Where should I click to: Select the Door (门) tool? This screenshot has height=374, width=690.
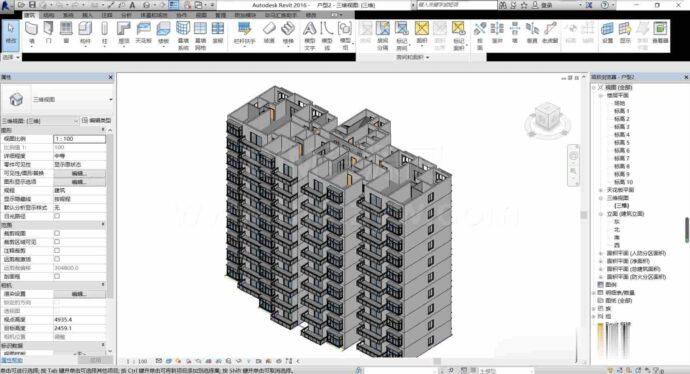tap(48, 33)
